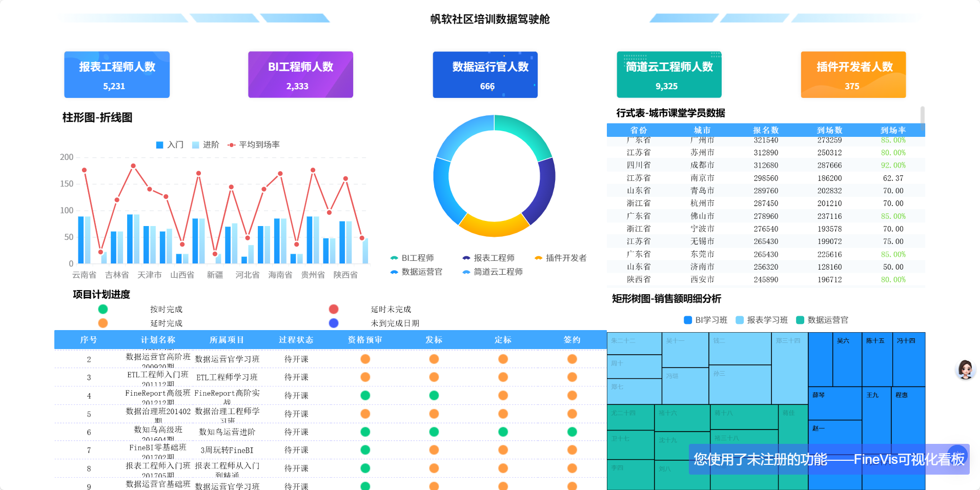This screenshot has width=980, height=490.
Task: Click the 数据运营官 donut legend marker
Action: pos(394,272)
